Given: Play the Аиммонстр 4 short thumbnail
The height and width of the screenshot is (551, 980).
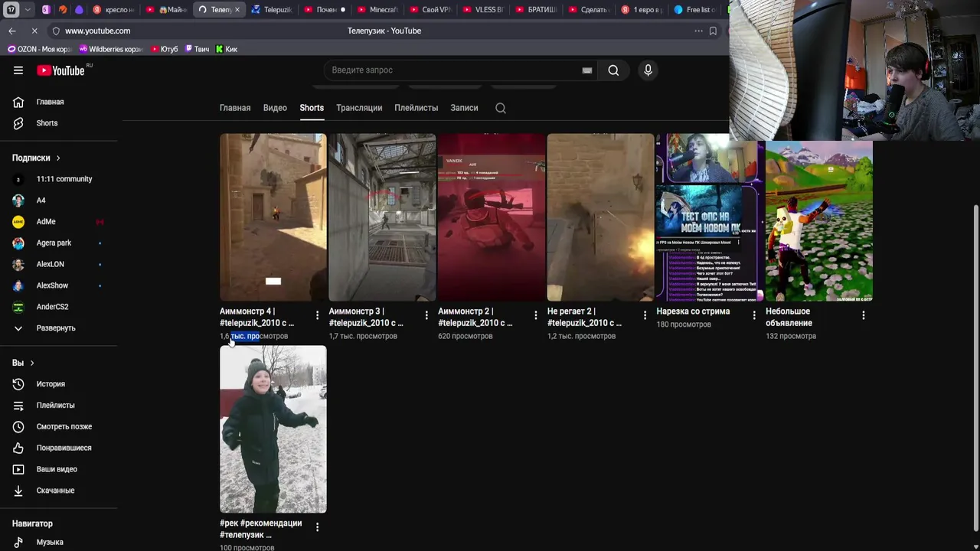Looking at the screenshot, I should tap(273, 217).
